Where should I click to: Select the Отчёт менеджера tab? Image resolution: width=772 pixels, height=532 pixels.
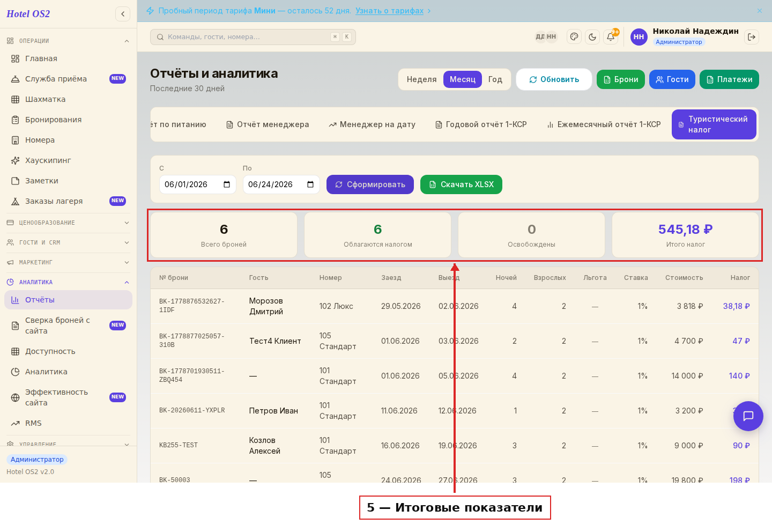tap(268, 124)
